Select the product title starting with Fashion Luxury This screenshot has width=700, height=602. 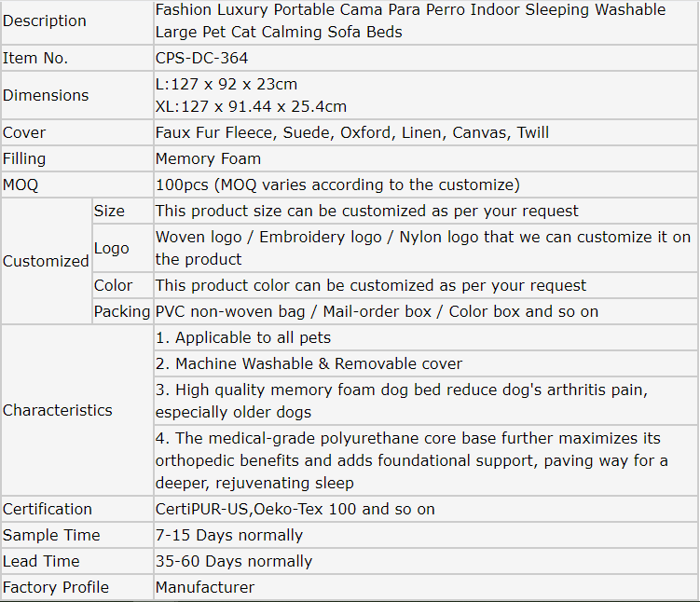point(410,21)
